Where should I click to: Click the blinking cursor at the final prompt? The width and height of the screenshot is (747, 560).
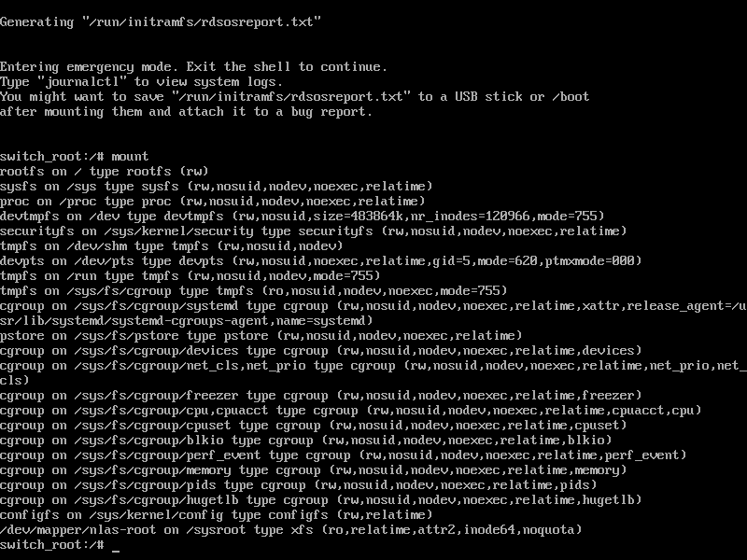click(116, 546)
